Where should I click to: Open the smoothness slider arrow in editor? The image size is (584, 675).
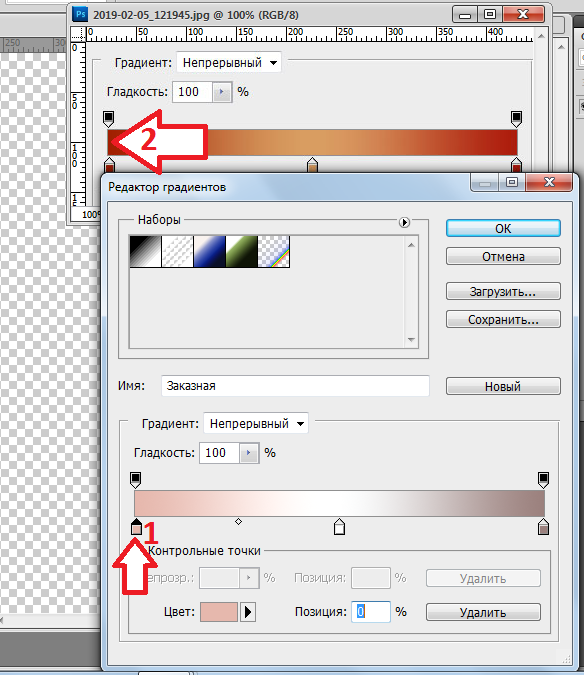click(249, 453)
